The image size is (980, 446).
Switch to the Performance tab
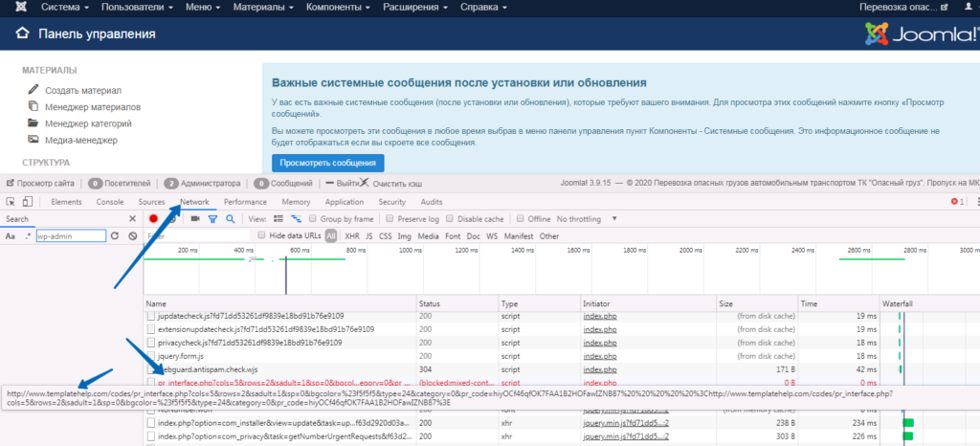pyautogui.click(x=246, y=202)
